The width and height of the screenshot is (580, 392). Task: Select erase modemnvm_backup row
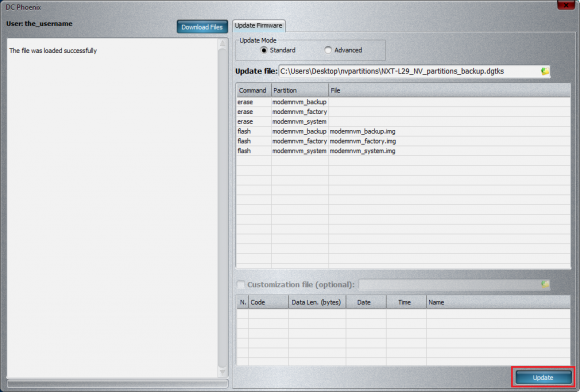[403, 102]
